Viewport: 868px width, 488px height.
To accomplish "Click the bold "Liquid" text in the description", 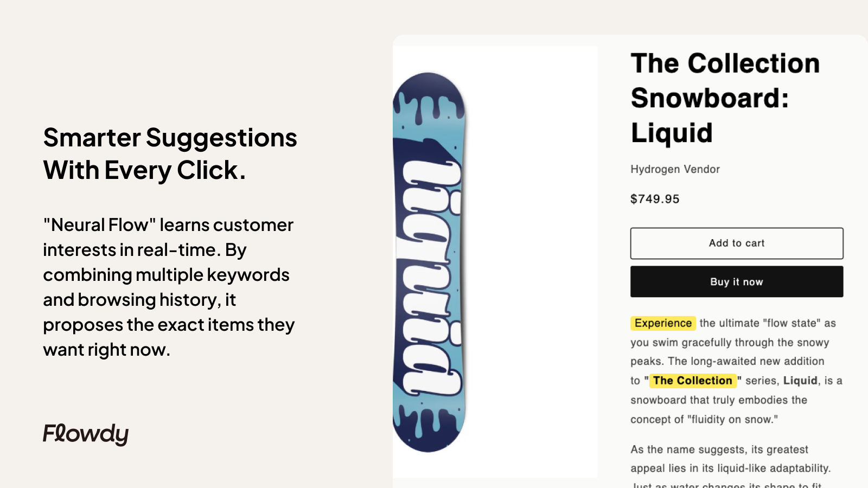I will click(800, 380).
